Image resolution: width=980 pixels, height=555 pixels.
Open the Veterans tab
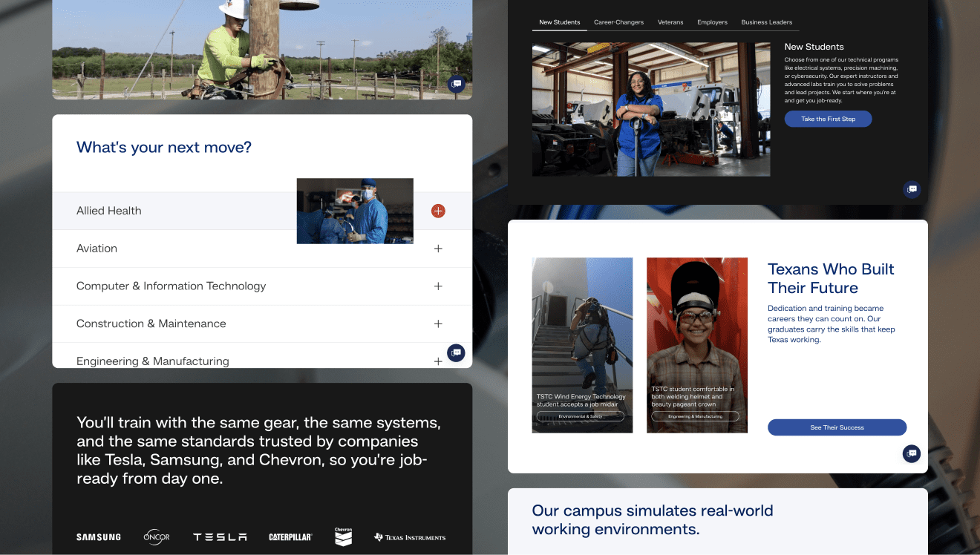670,22
